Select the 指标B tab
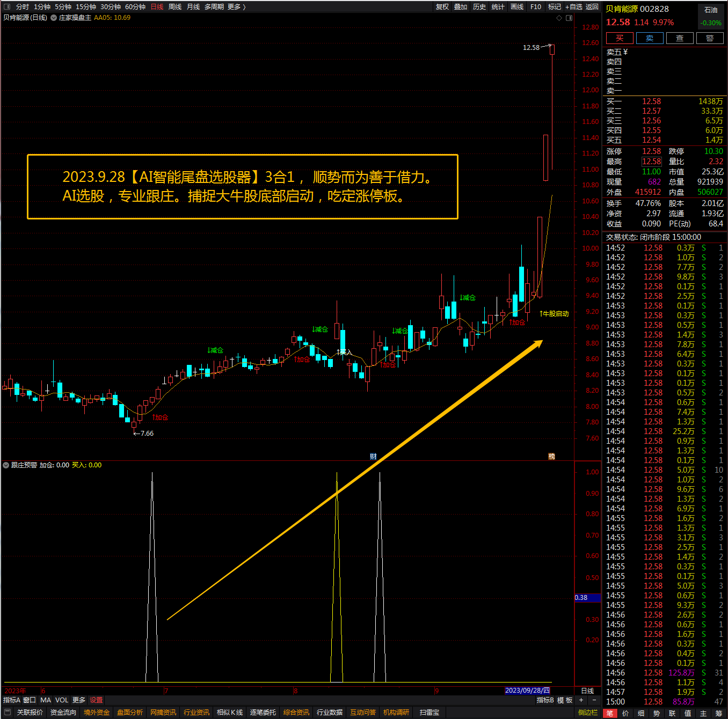The image size is (728, 719). [545, 700]
